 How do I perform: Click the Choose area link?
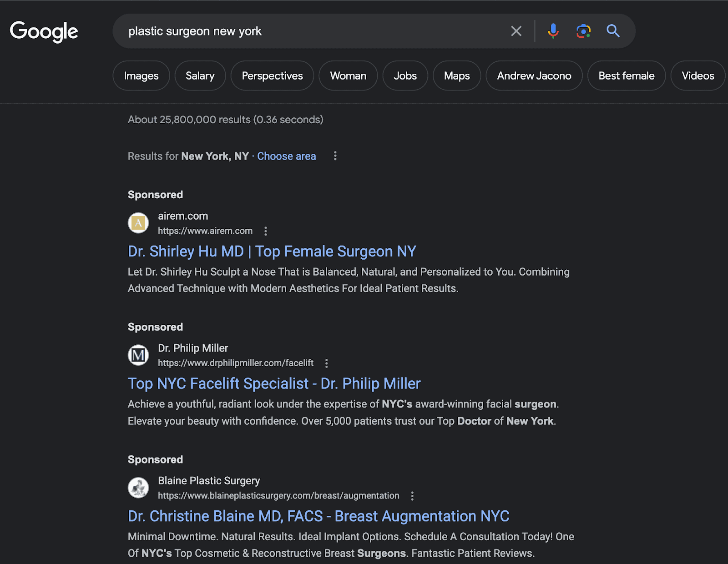click(x=286, y=156)
